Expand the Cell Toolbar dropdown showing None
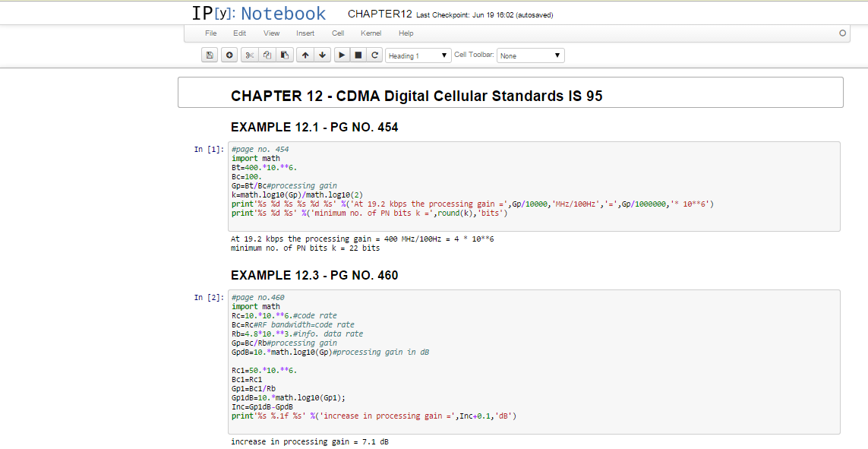868x449 pixels. (x=530, y=55)
